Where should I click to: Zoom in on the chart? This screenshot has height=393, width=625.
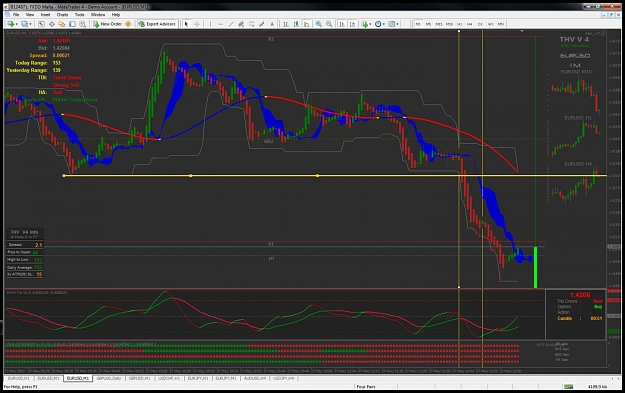coord(319,24)
